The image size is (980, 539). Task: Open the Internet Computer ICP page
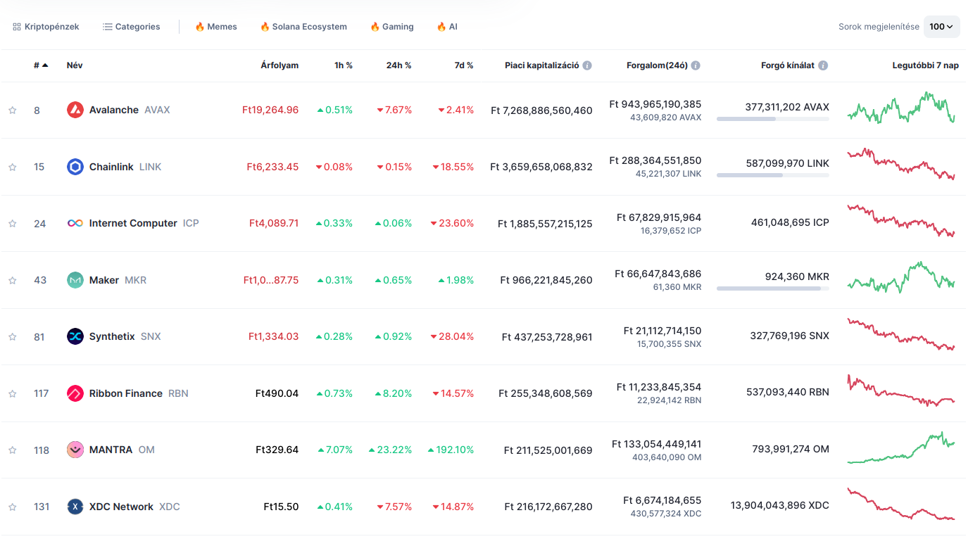tap(144, 223)
